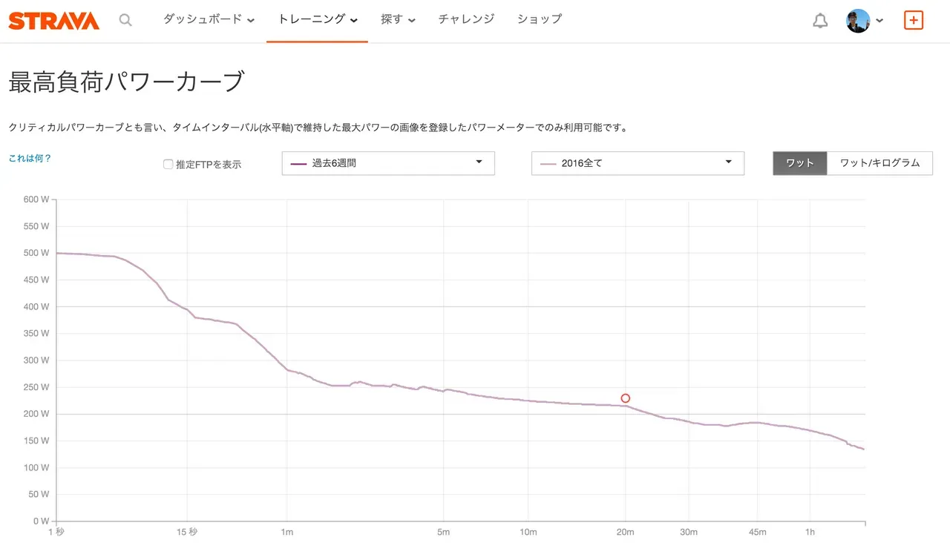Open the search magnifier icon
The height and width of the screenshot is (560, 950).
[x=125, y=20]
